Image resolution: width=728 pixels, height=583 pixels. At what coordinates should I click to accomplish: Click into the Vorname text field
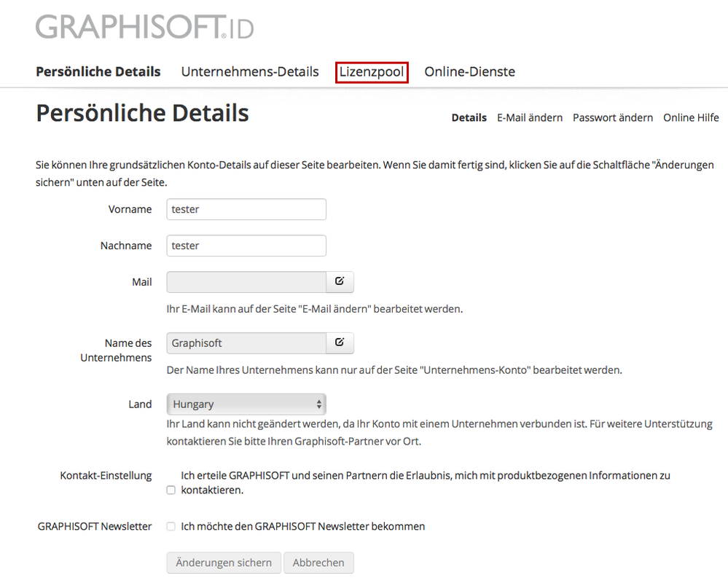[x=246, y=209]
